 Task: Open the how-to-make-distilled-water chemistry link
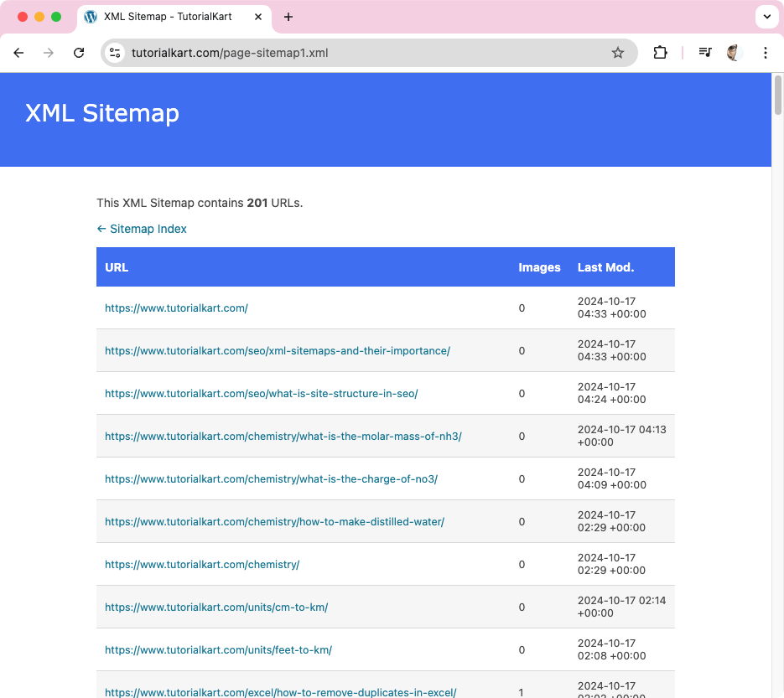[x=274, y=521]
